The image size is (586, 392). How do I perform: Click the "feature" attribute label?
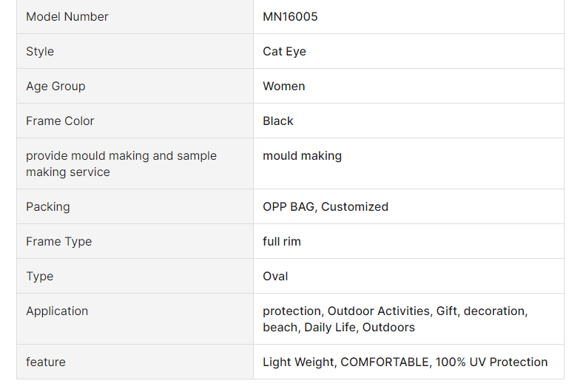pyautogui.click(x=46, y=362)
